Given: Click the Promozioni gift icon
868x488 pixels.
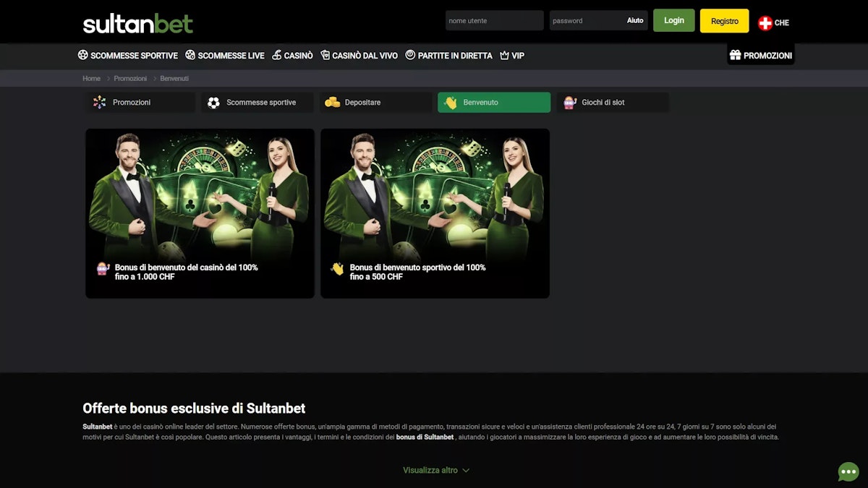Looking at the screenshot, I should click(x=735, y=55).
